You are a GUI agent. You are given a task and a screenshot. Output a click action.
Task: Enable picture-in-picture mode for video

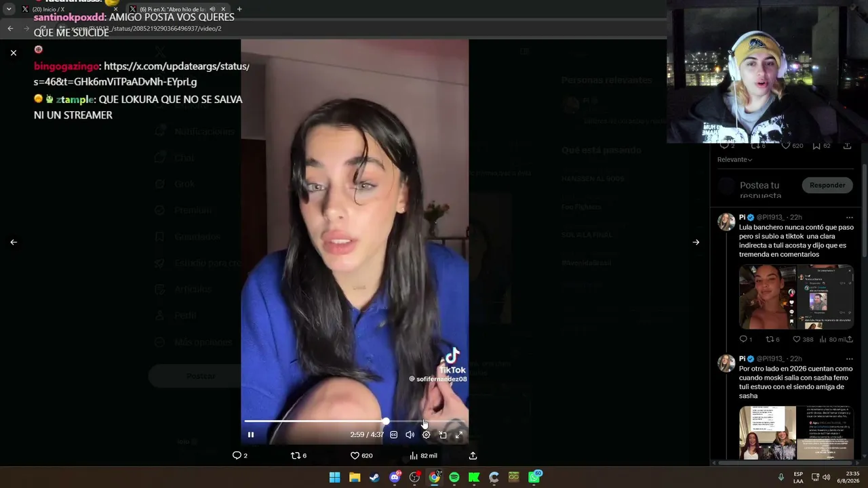point(442,434)
